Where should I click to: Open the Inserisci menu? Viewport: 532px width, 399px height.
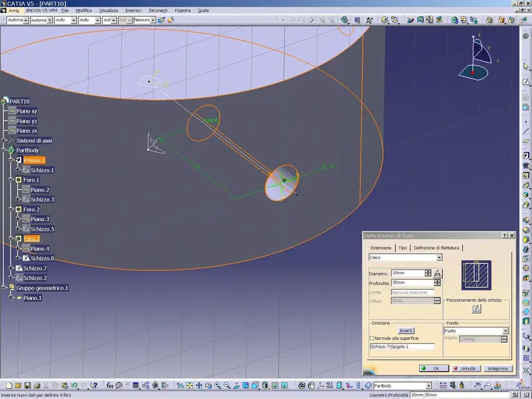tap(133, 11)
